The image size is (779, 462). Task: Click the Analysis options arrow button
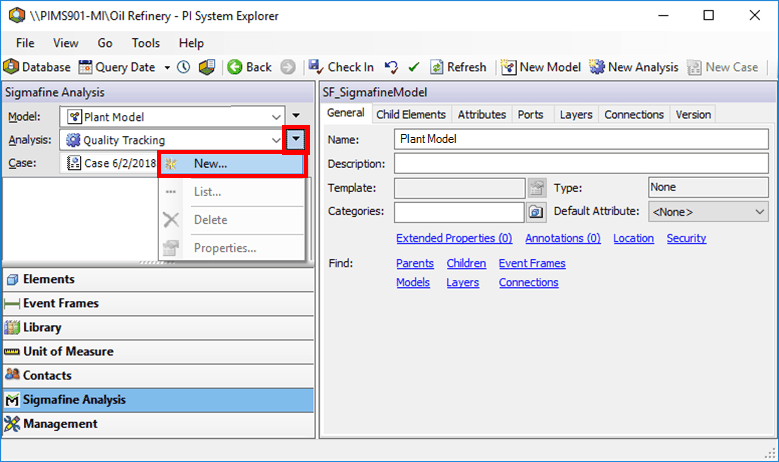coord(296,140)
